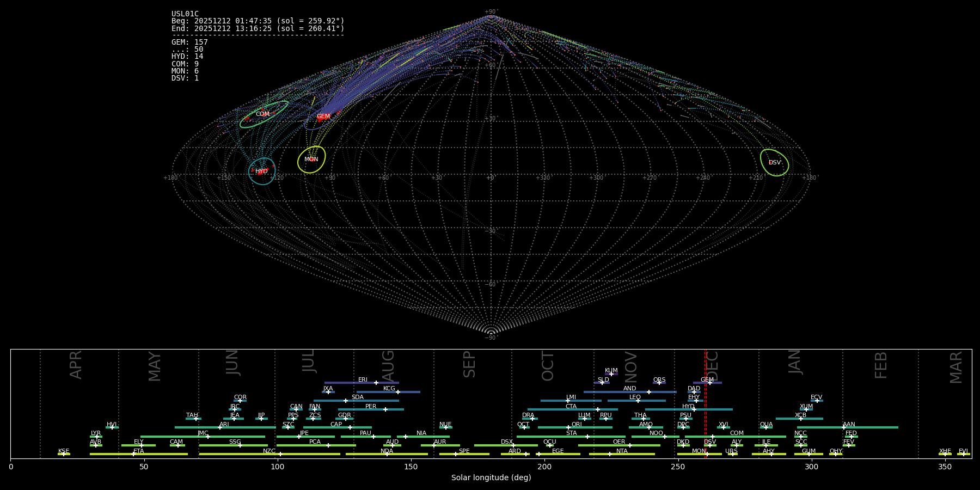Click the USL01C station title text

pos(185,14)
